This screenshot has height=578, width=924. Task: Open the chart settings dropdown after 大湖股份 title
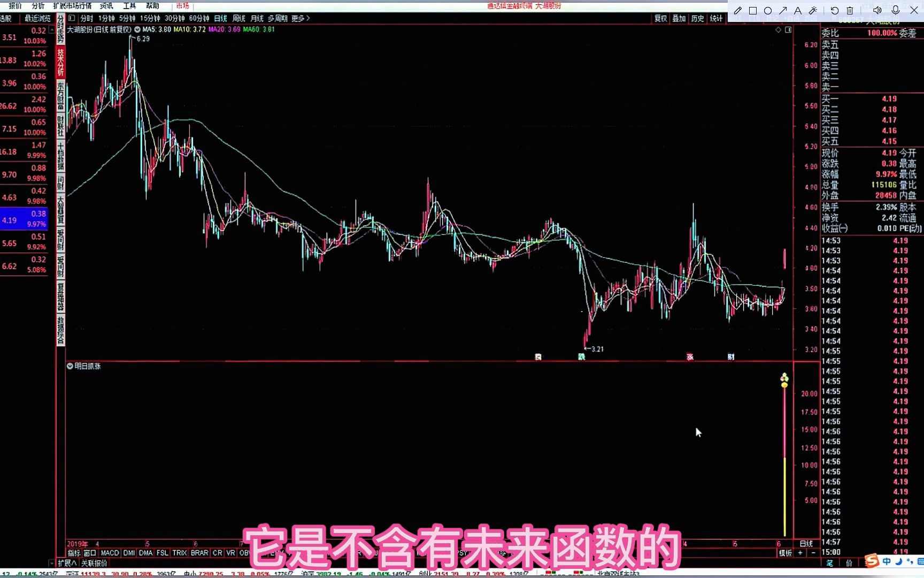point(137,29)
